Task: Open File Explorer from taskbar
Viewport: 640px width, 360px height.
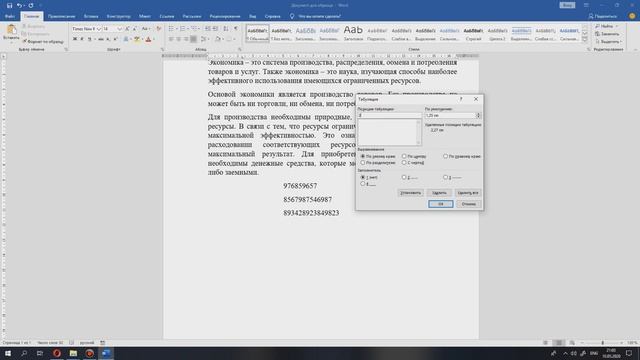Action: coord(73,353)
